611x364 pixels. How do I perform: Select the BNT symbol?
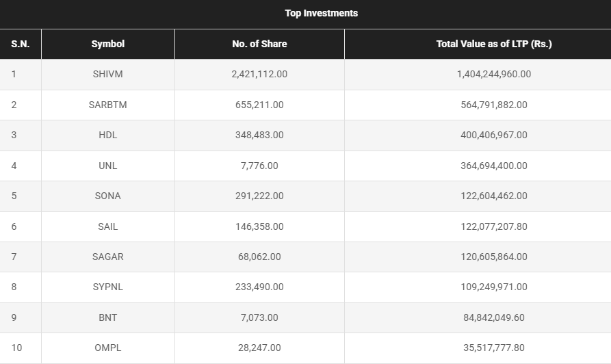click(x=107, y=317)
